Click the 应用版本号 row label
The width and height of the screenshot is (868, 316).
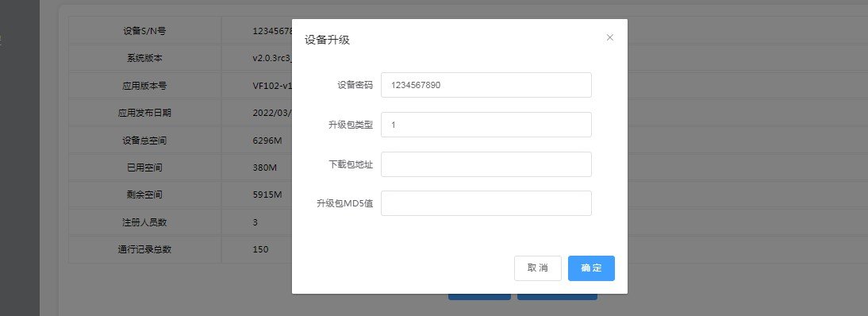click(x=144, y=86)
